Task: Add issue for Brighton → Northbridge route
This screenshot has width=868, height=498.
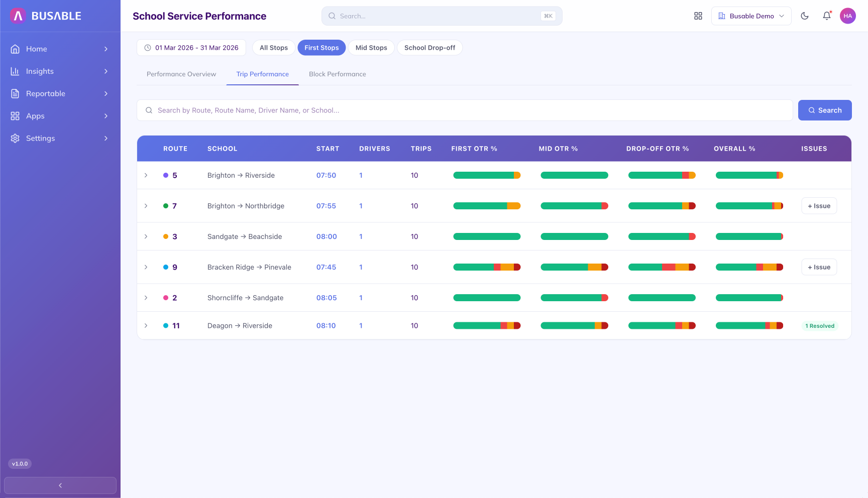Action: click(819, 206)
